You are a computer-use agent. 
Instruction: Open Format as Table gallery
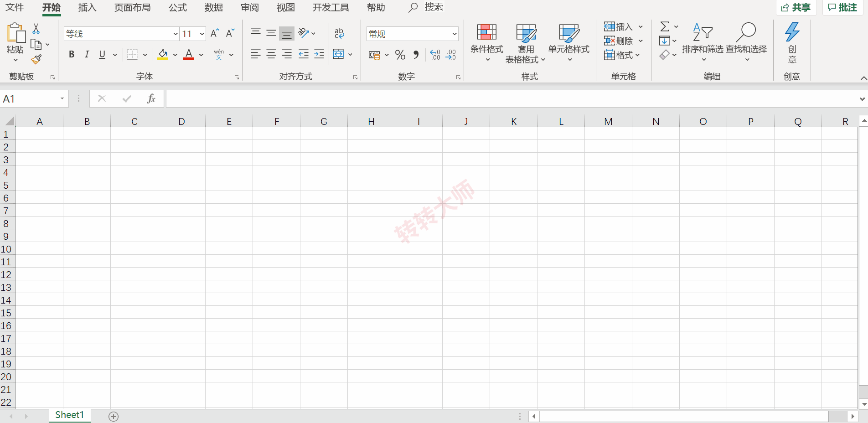click(526, 43)
